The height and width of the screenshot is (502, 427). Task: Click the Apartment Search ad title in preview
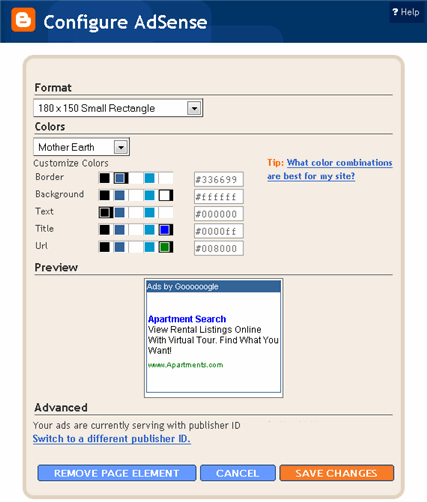(187, 319)
